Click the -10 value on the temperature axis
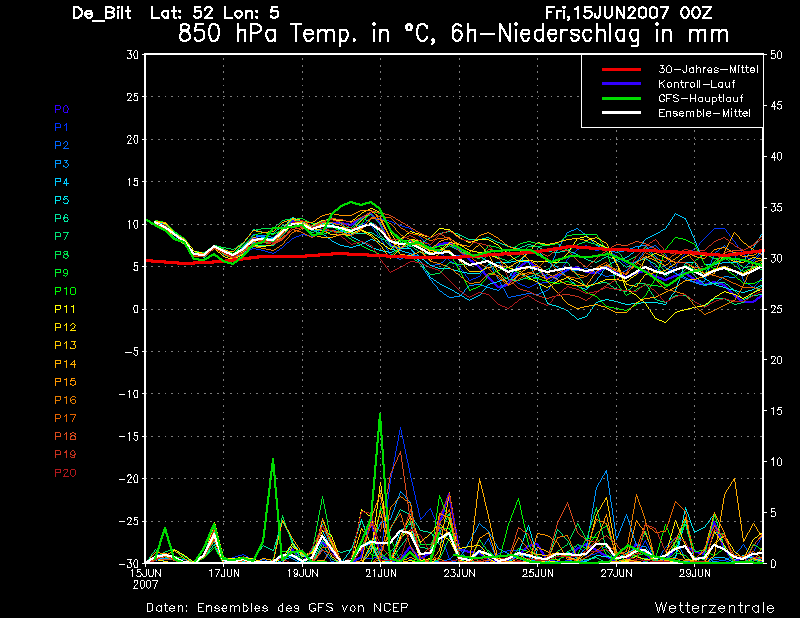The width and height of the screenshot is (800, 618). pos(129,394)
